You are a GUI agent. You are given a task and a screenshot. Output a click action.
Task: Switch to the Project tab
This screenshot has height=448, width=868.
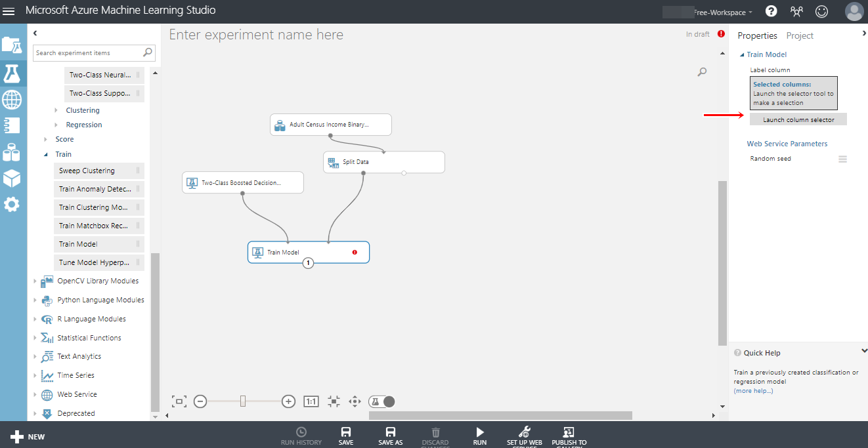click(x=800, y=35)
